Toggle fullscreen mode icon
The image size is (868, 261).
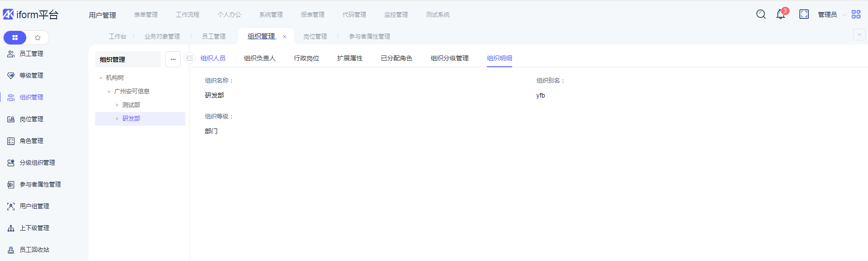click(x=804, y=15)
